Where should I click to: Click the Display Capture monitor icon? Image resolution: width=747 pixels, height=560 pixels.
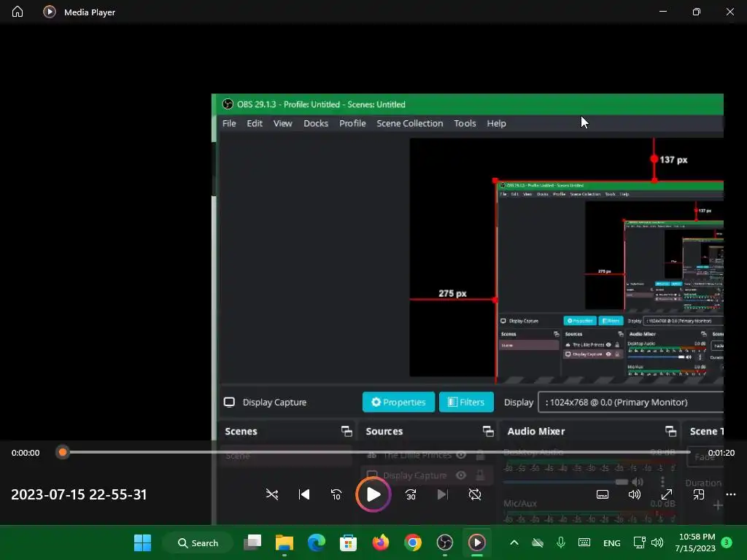(229, 402)
